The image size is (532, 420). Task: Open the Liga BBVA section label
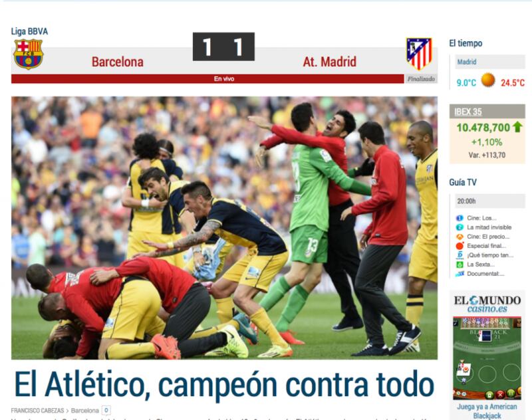tap(29, 31)
